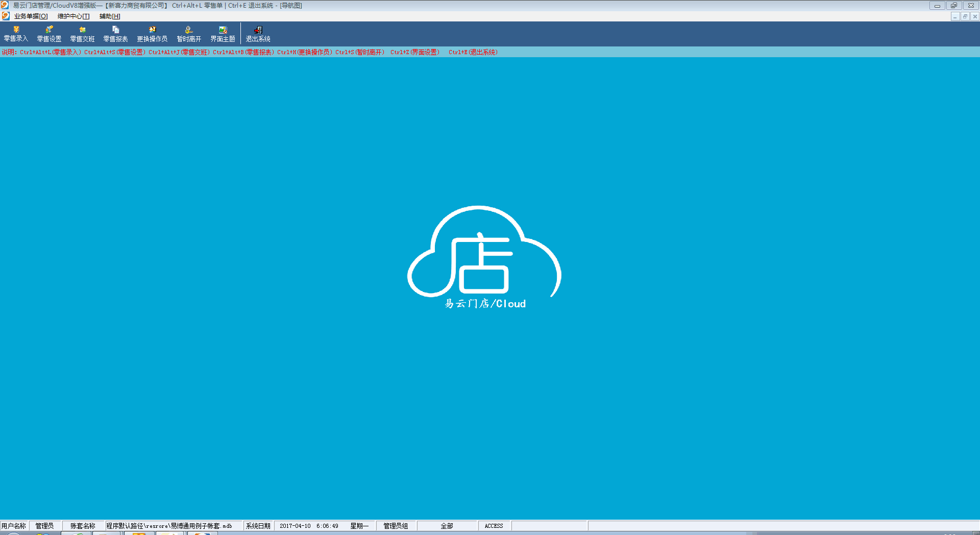Click the 管理员组 status bar cell

[396, 526]
